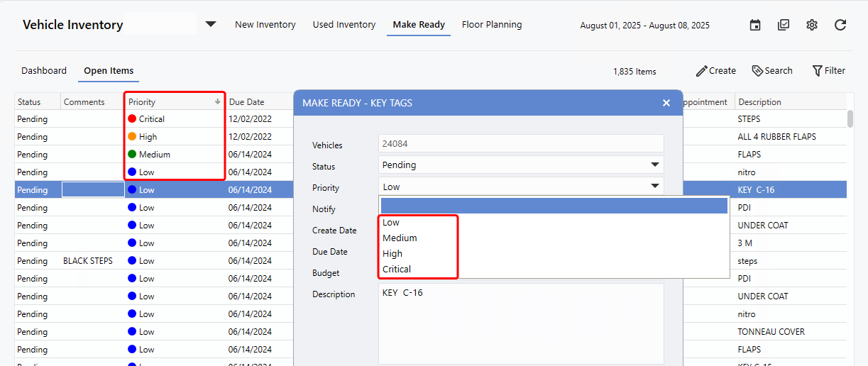The width and height of the screenshot is (868, 366).
Task: Close the Make Ready Key Tags dialog
Action: tap(666, 103)
